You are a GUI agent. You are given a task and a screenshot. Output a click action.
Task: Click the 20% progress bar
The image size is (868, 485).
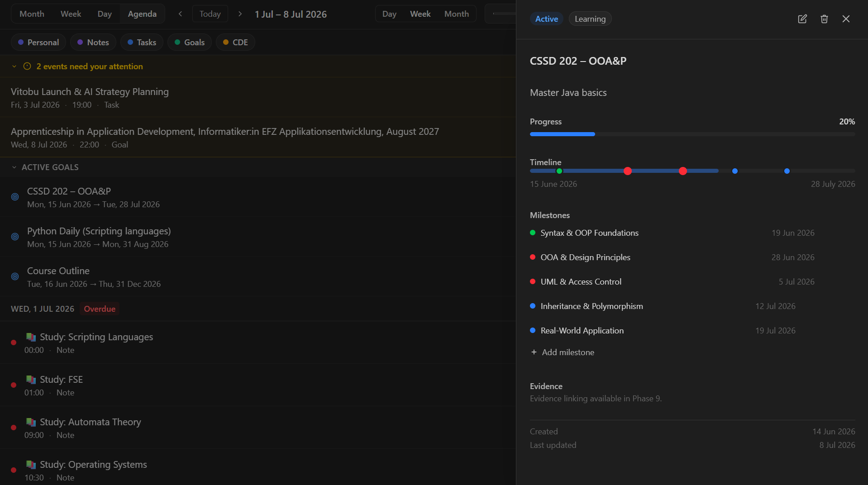[x=692, y=134]
